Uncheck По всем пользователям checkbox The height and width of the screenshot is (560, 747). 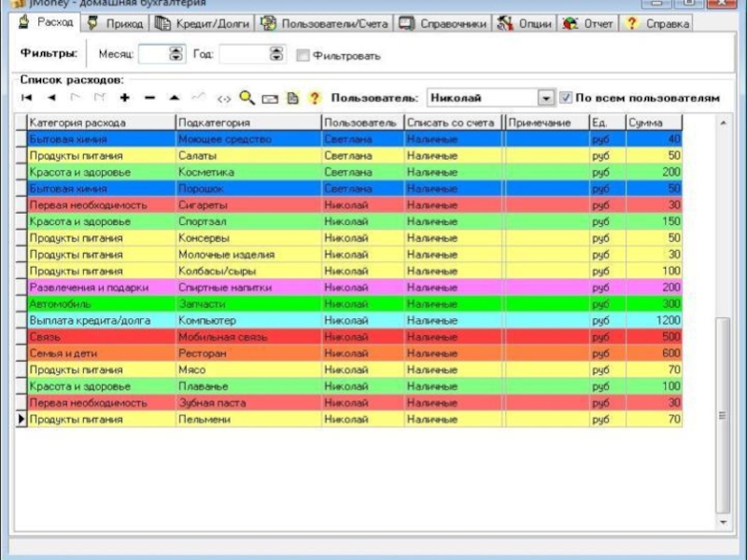click(565, 97)
